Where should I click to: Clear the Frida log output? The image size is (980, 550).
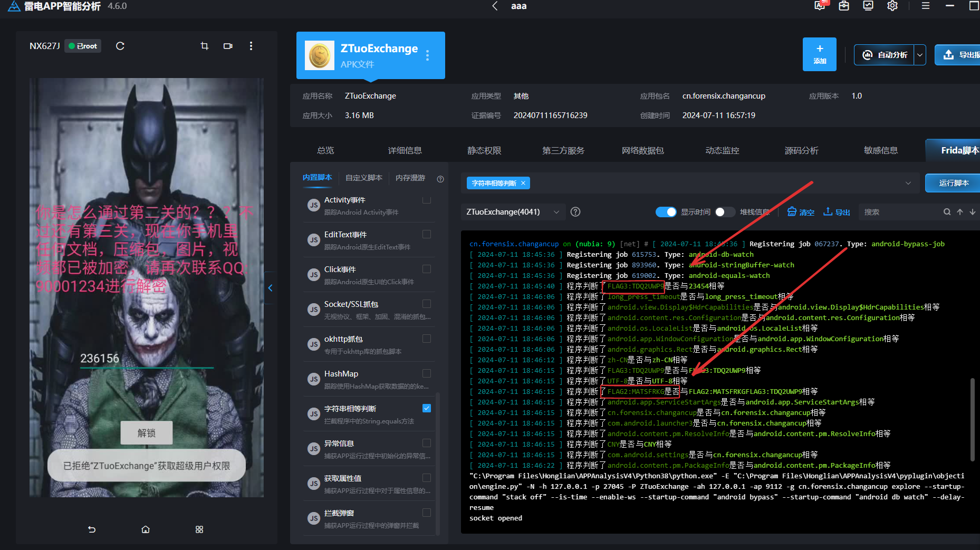point(801,212)
